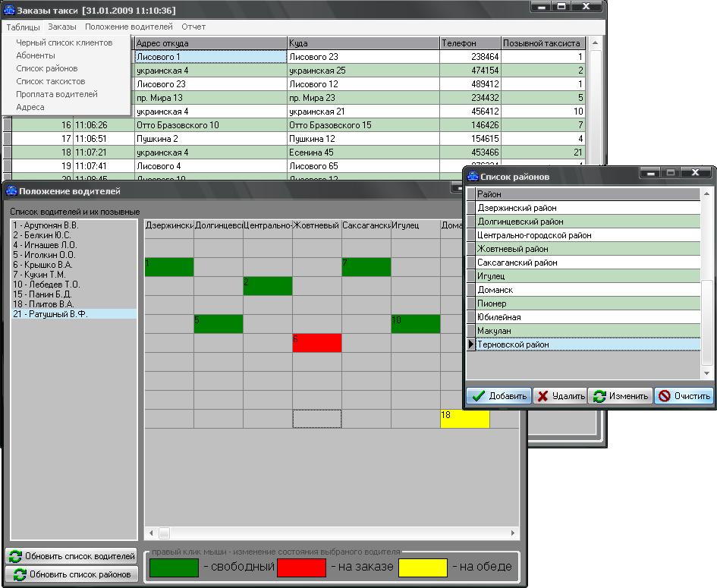Select driver 10 - Лебедев Т.О.
The image size is (717, 588).
click(74, 285)
